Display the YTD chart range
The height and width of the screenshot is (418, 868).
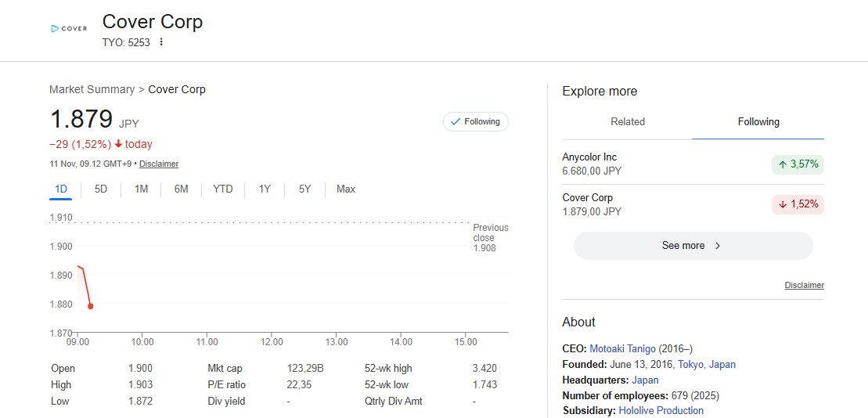coord(223,189)
